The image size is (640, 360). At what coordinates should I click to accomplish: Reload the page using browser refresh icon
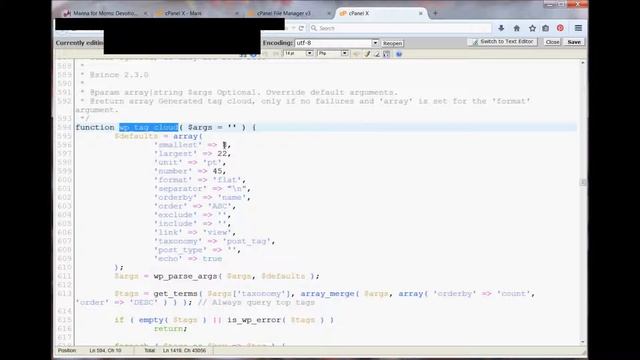pos(301,28)
